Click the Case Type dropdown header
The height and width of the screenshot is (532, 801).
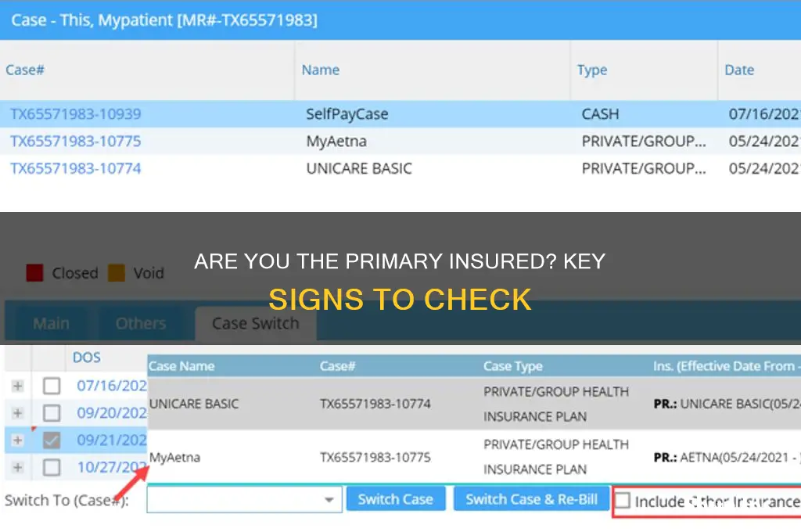point(513,366)
